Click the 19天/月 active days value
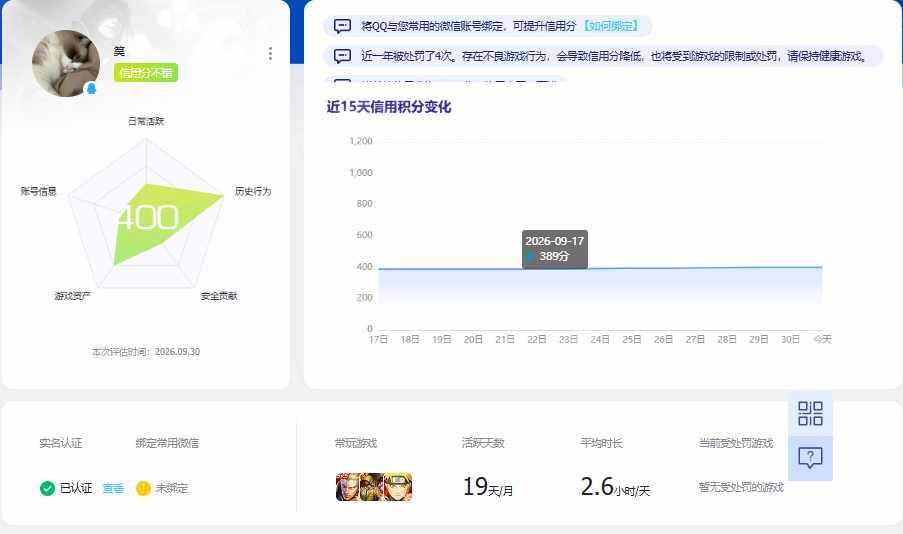Screen dimensions: 903x534 click(x=488, y=487)
